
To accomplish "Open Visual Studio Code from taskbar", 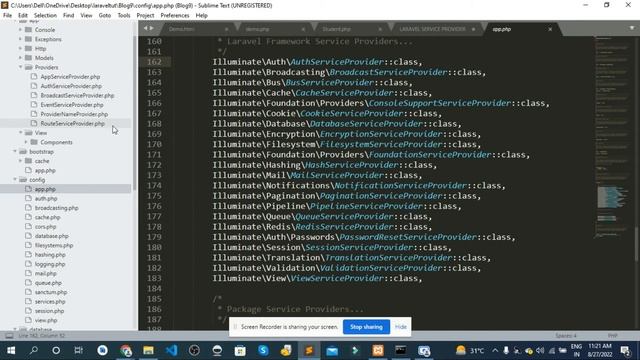I will (x=171, y=350).
